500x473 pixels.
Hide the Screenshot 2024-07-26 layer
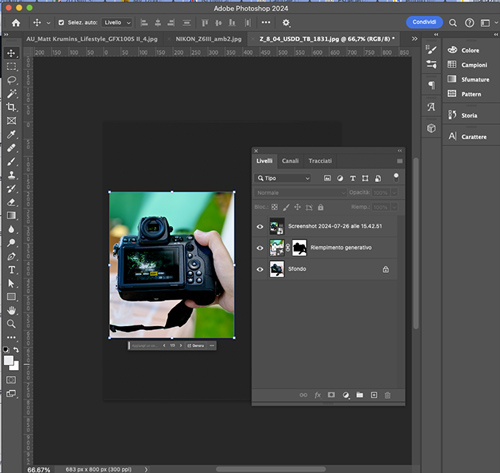[x=260, y=227]
